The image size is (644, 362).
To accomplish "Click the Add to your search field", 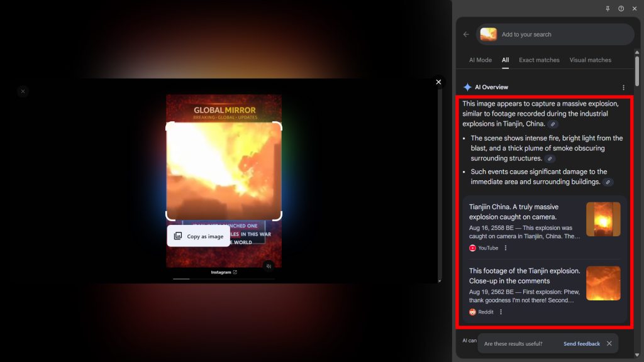I will coord(555,35).
